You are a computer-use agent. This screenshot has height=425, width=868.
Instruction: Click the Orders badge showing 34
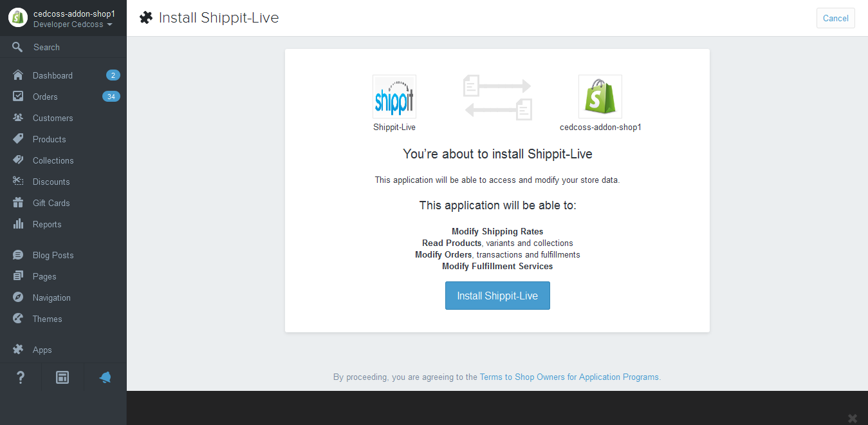111,97
